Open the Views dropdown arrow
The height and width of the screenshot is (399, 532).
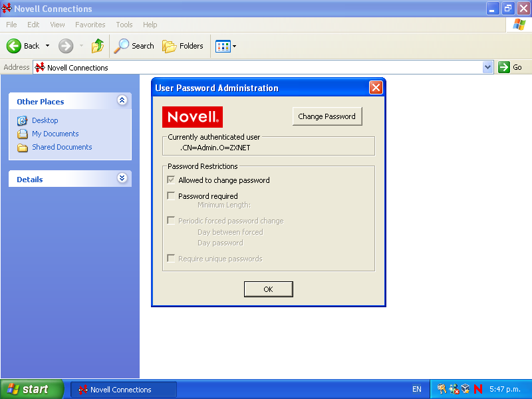point(235,46)
